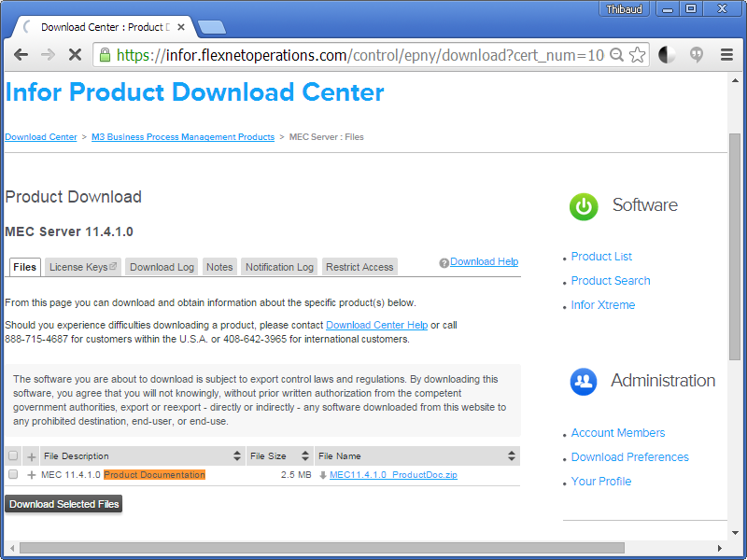747x560 pixels.
Task: Click the half-moon contrast extension icon
Action: coord(667,55)
